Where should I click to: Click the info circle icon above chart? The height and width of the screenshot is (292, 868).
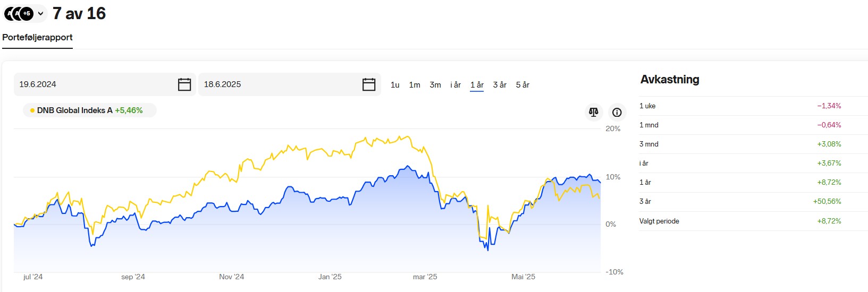pos(617,112)
